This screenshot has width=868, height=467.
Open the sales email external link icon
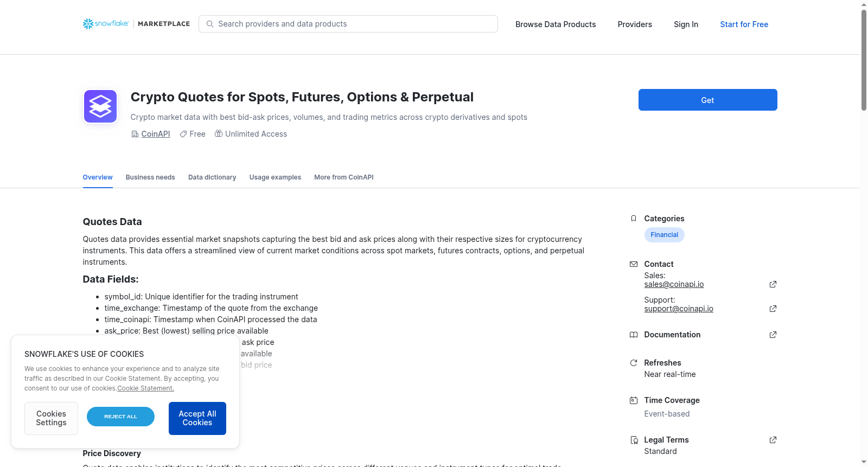click(x=773, y=284)
